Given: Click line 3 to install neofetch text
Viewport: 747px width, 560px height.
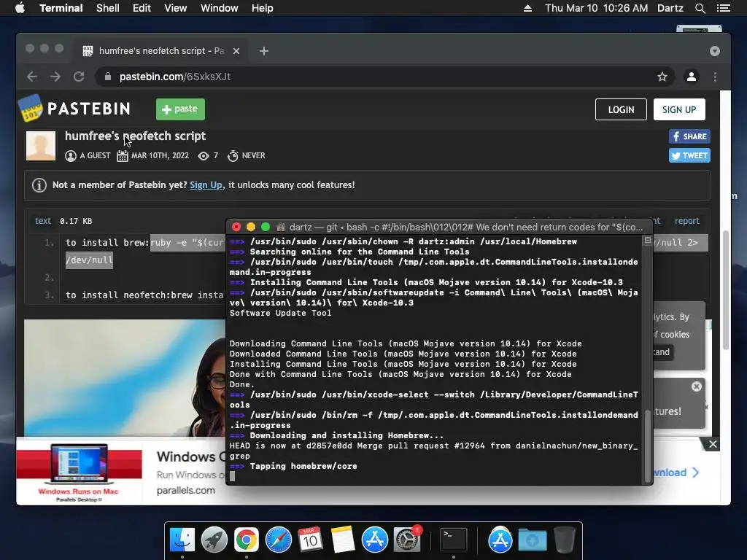Looking at the screenshot, I should (145, 295).
